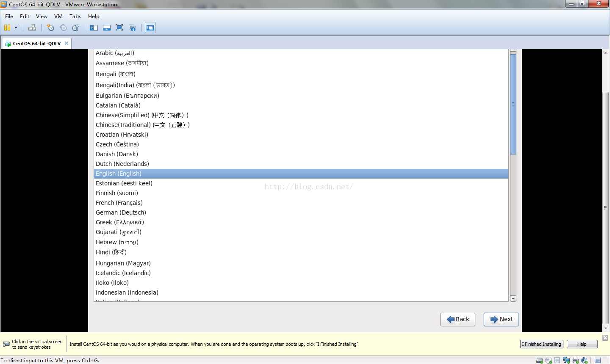The height and width of the screenshot is (364, 610).
Task: Select the CentOS 64-bit-QDLV tab
Action: tap(36, 43)
